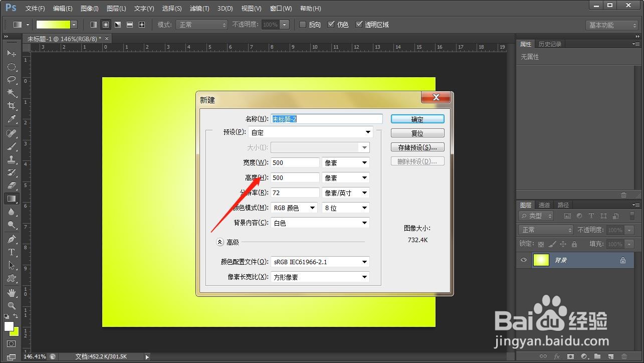Select the Eraser tool
This screenshot has width=644, height=363.
coord(11,186)
